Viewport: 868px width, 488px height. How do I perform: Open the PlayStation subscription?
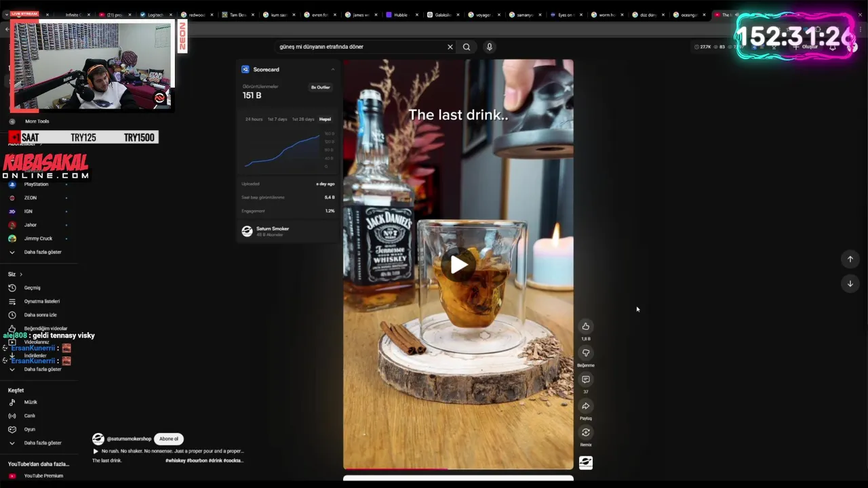point(37,184)
